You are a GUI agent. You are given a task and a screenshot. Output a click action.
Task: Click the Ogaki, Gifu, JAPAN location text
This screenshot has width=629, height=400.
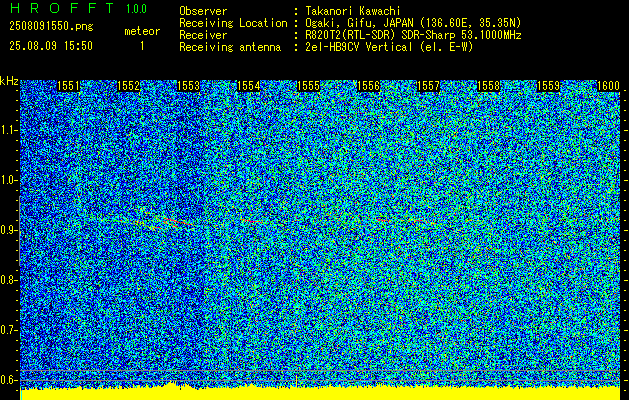tap(413, 23)
